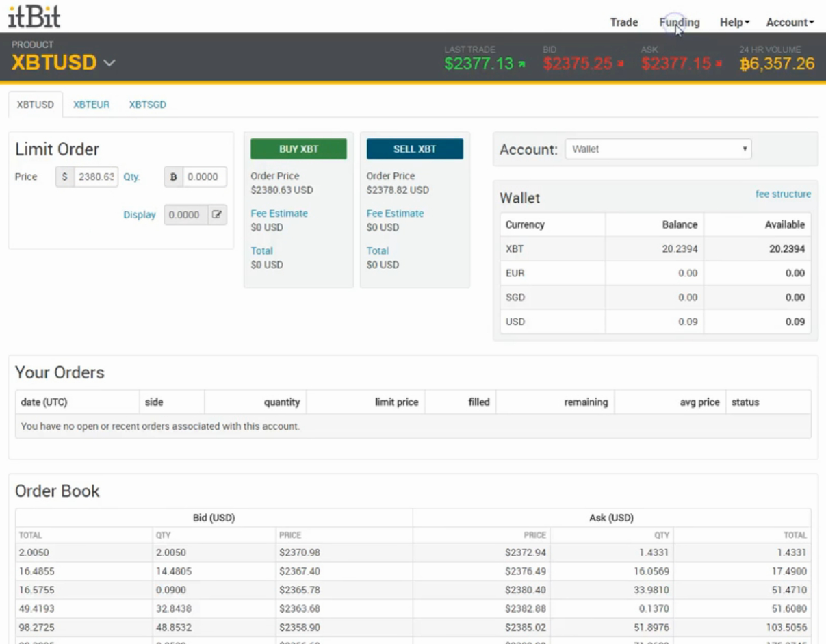The width and height of the screenshot is (826, 644).
Task: Click the ask price $2372.94
Action: click(526, 552)
